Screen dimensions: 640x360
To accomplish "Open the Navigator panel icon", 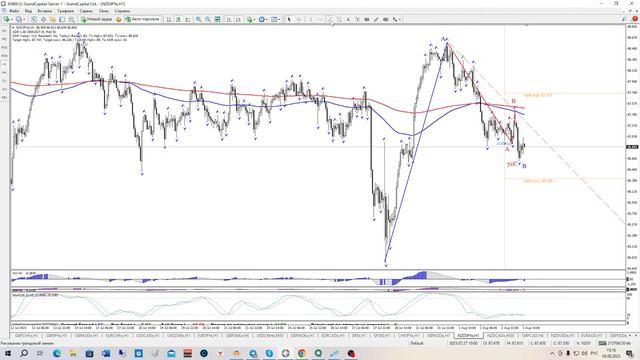I will click(53, 19).
